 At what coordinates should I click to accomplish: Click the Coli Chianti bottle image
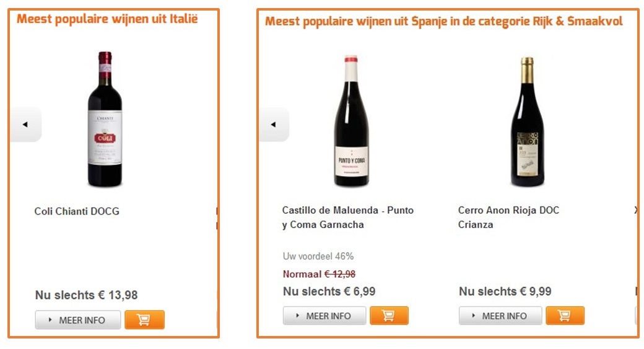(x=105, y=120)
